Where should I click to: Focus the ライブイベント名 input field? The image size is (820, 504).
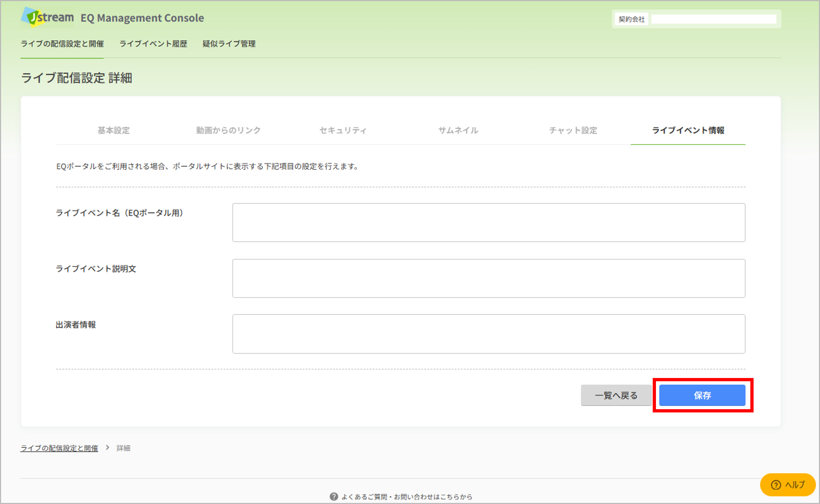[489, 223]
